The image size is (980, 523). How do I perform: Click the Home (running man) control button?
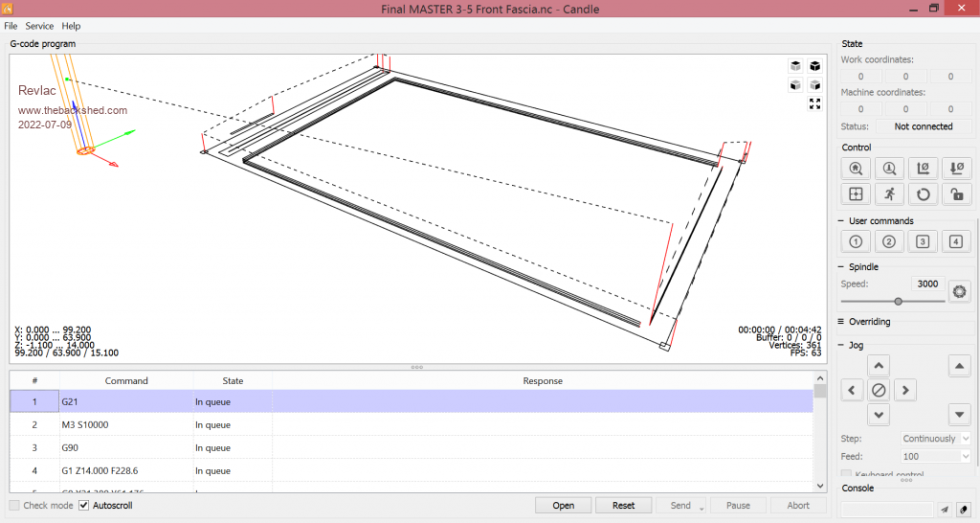tap(889, 194)
